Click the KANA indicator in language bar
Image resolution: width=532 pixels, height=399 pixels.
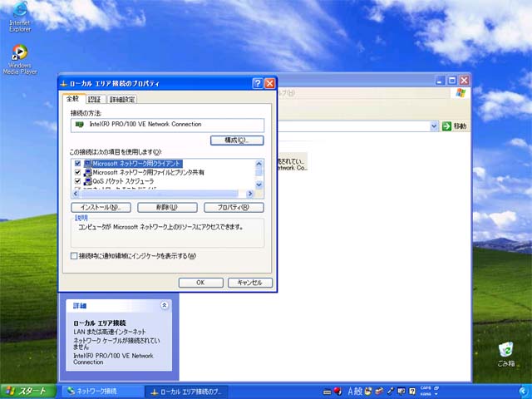[426, 394]
